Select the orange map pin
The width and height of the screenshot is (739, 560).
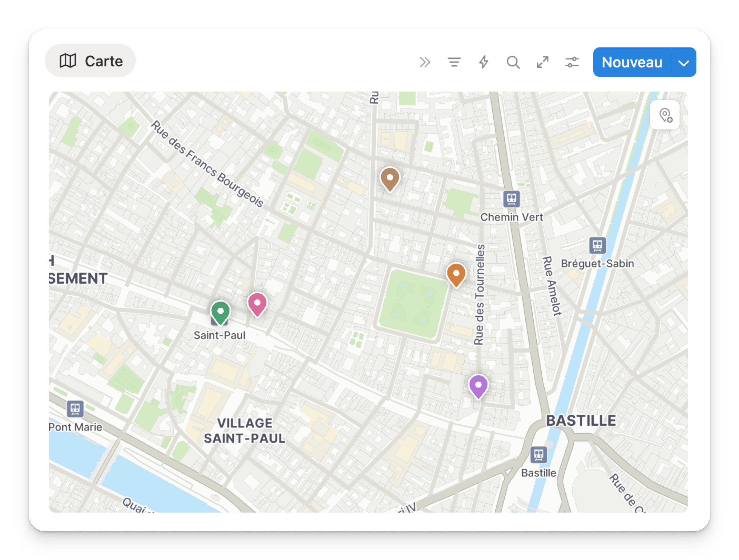[x=456, y=274]
